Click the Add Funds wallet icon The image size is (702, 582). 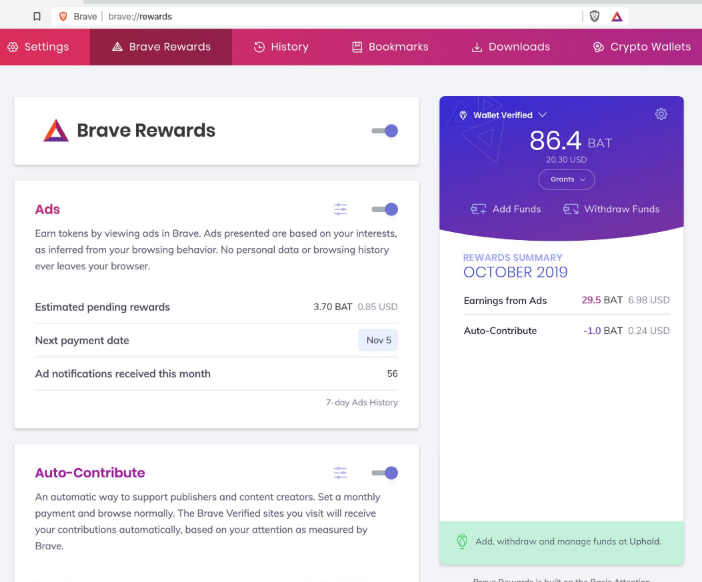pos(478,209)
